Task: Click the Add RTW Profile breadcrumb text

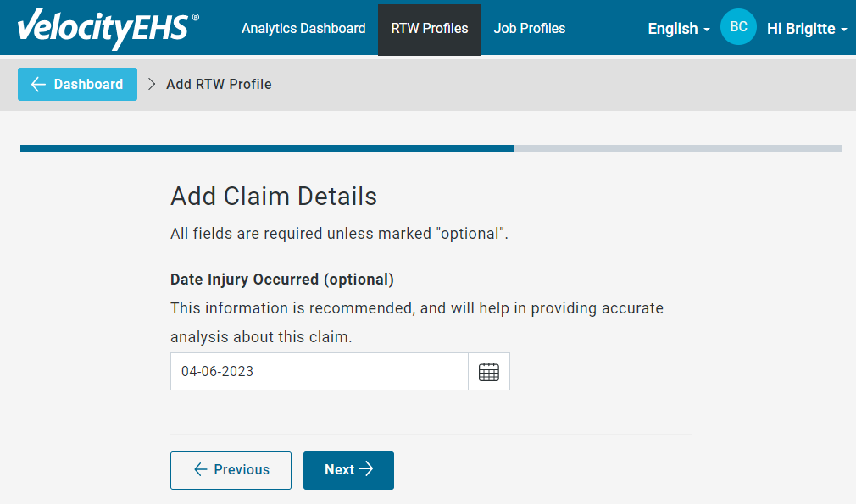Action: [219, 84]
